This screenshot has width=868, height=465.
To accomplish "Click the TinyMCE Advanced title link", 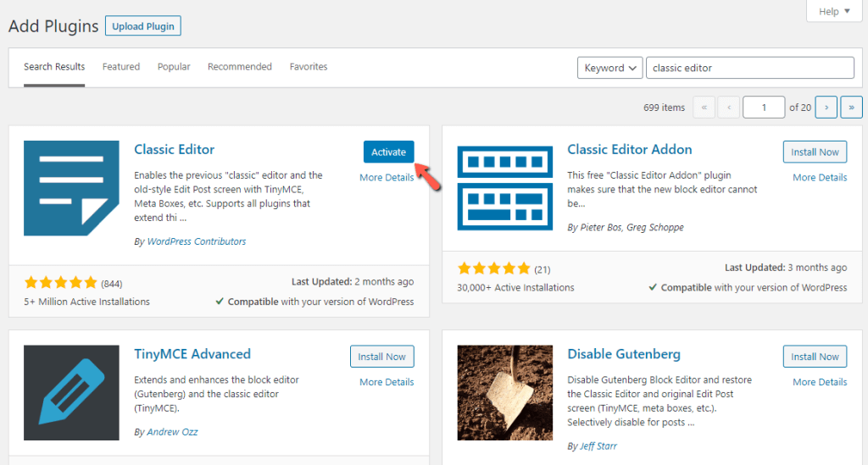I will click(x=192, y=354).
